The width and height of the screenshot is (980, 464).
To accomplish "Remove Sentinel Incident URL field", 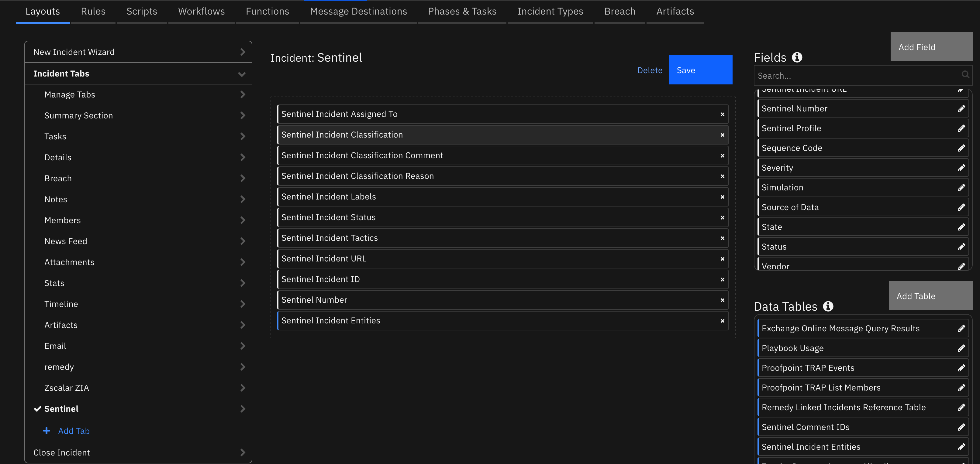I will click(722, 259).
